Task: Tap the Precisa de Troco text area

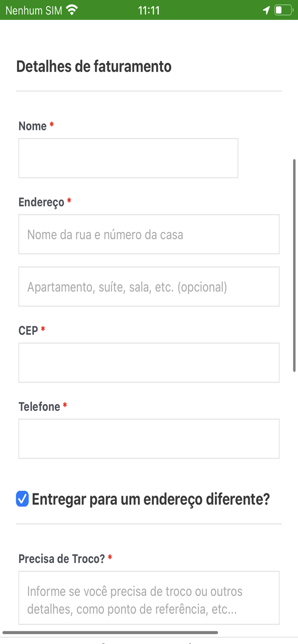Action: pos(149,597)
